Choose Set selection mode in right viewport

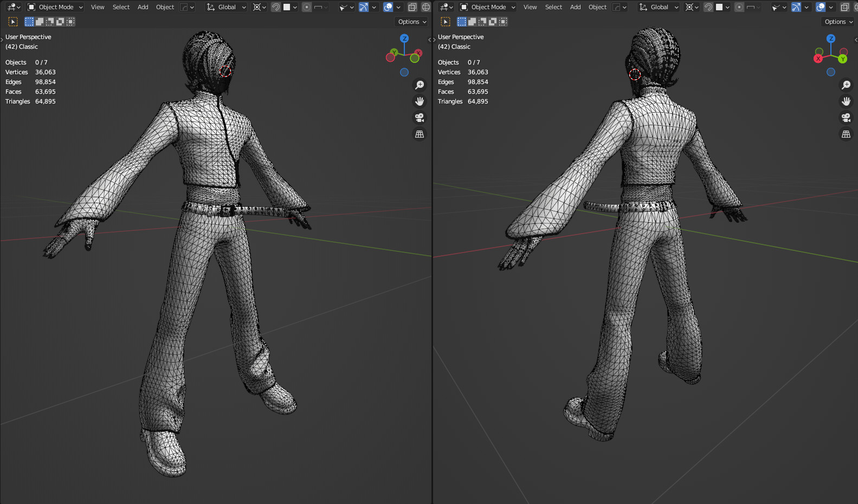click(462, 22)
